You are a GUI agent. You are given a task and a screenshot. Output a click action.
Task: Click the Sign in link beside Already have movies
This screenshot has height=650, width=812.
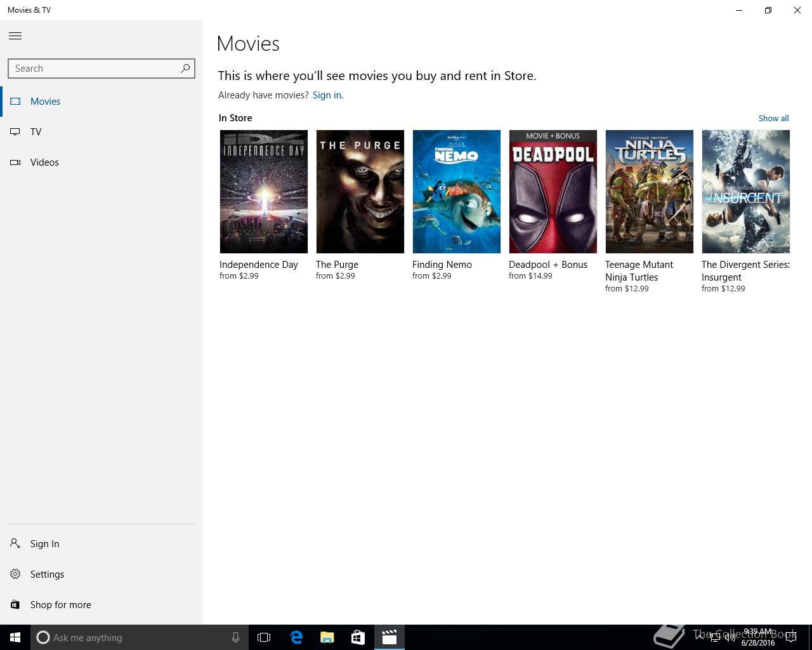click(327, 95)
